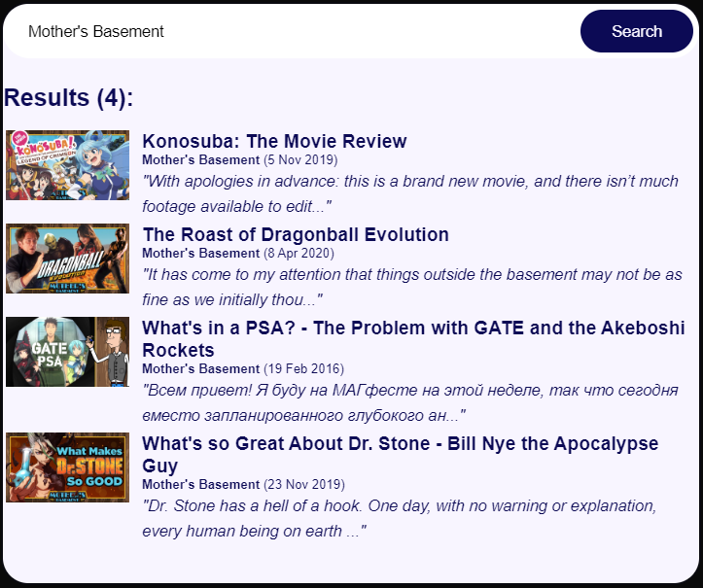The height and width of the screenshot is (588, 703).
Task: Open the Dragonball Evolution thumbnail
Action: 67,259
